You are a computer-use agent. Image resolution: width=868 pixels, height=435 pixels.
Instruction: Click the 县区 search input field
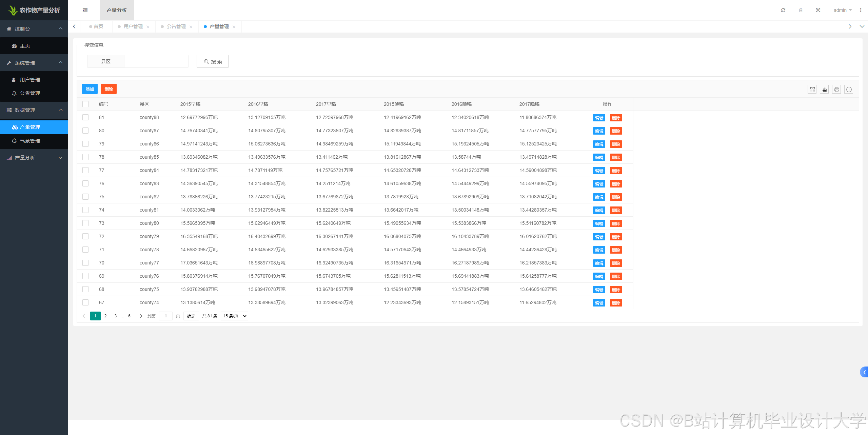tap(156, 61)
